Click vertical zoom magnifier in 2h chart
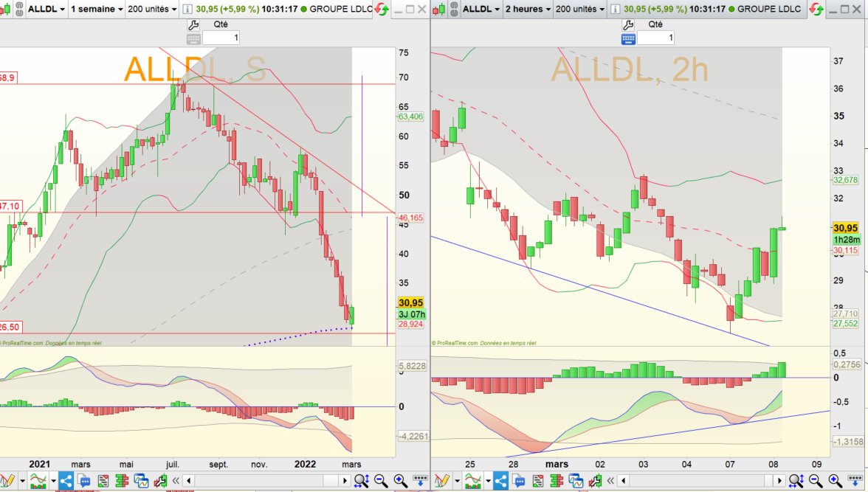868x492 pixels. click(796, 480)
